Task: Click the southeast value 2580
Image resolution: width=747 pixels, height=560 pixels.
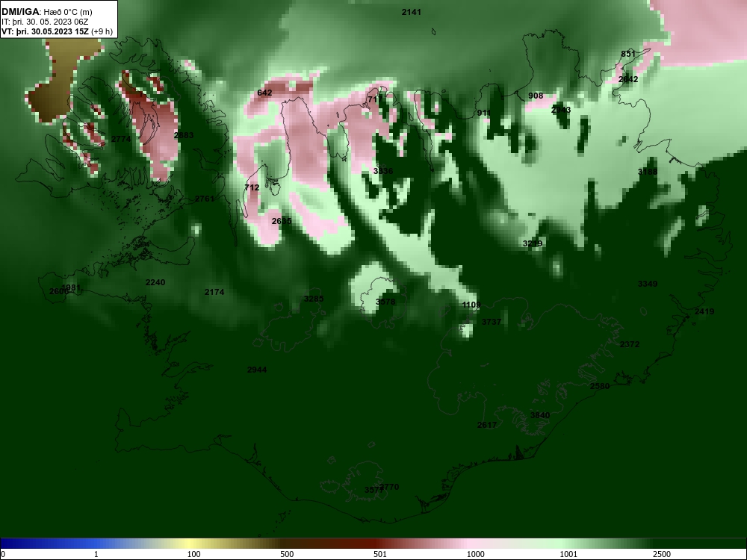Action: click(x=599, y=386)
